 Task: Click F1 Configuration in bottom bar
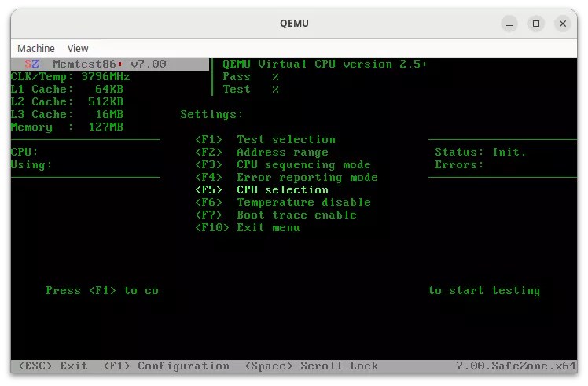coord(166,366)
